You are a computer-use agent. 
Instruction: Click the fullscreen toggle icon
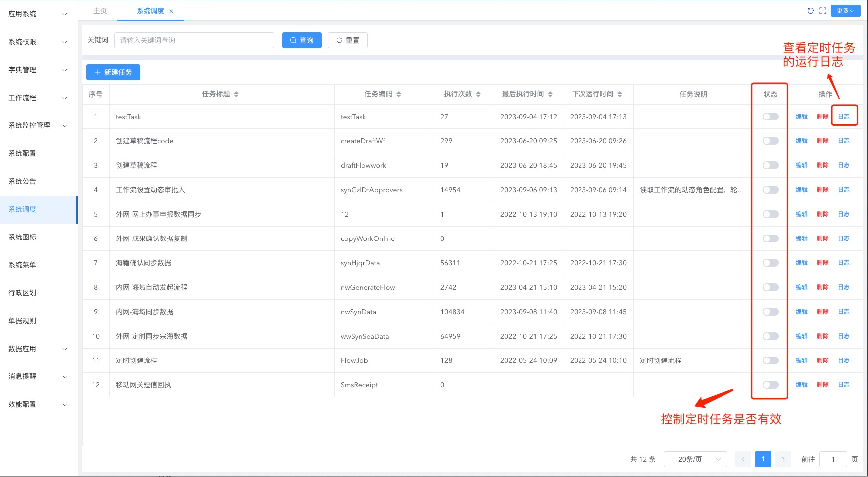point(823,11)
